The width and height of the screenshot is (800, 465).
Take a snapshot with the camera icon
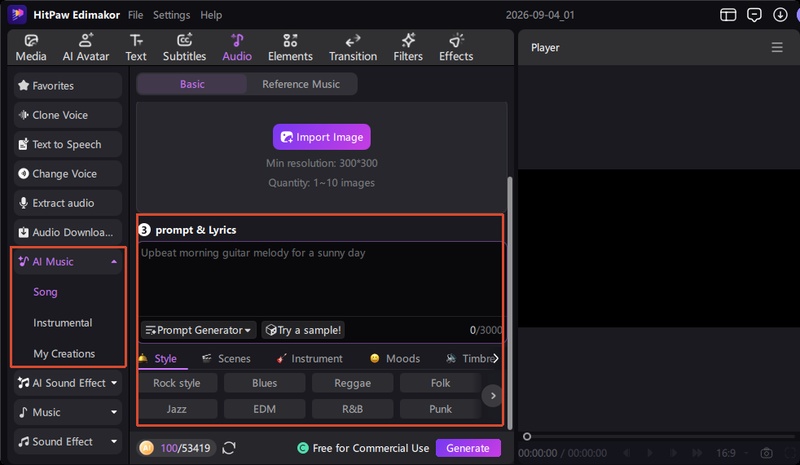pos(766,453)
